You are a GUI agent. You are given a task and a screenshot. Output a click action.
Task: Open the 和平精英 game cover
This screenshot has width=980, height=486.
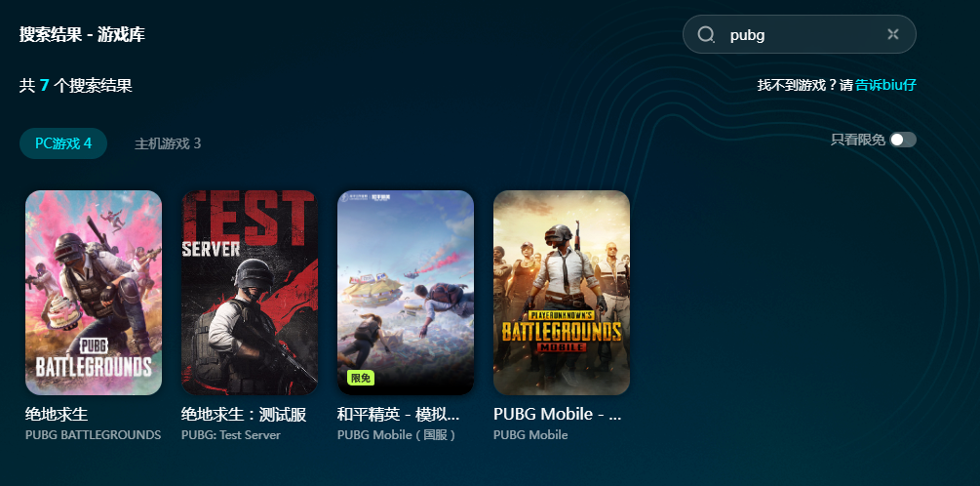[406, 293]
